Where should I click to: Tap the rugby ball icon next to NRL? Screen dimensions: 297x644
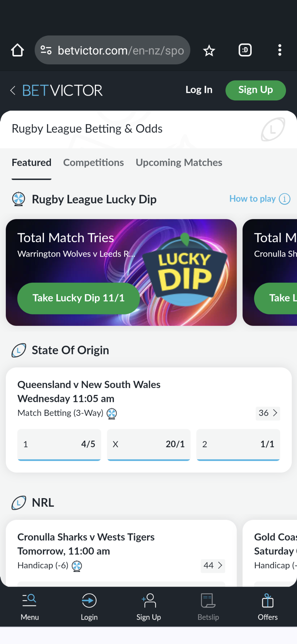click(19, 503)
